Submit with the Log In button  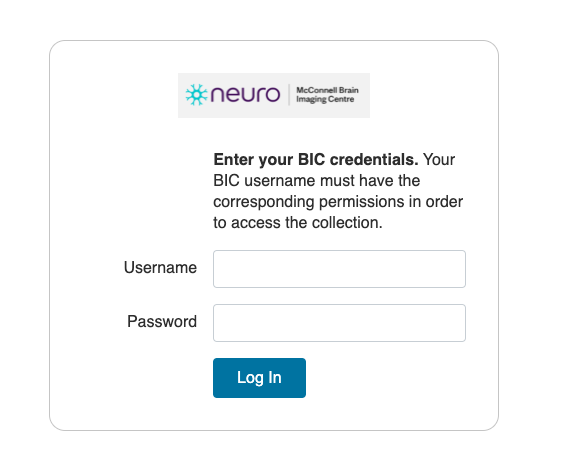pos(259,378)
